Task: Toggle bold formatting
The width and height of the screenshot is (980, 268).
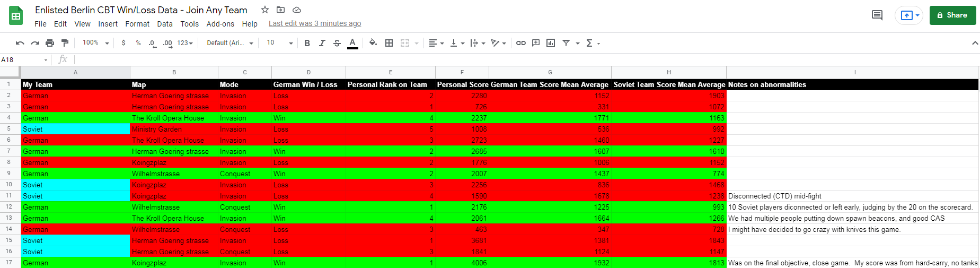Action: (307, 43)
